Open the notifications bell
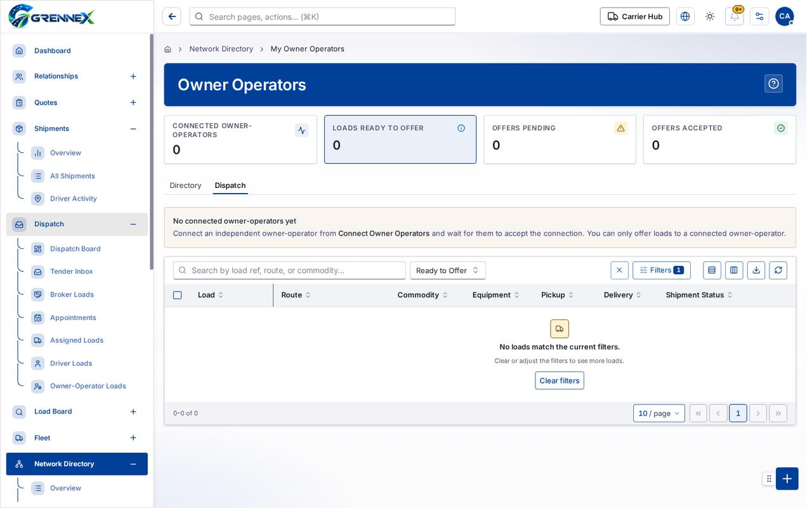 pyautogui.click(x=735, y=17)
